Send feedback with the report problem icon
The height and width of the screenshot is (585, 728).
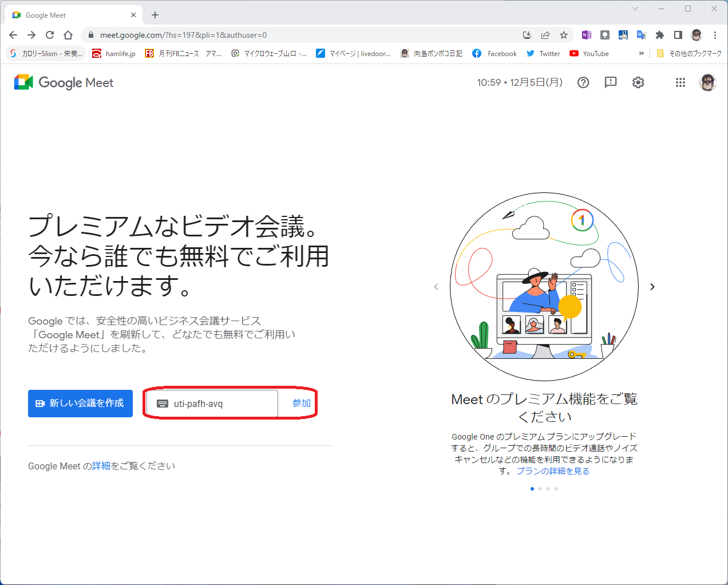611,82
